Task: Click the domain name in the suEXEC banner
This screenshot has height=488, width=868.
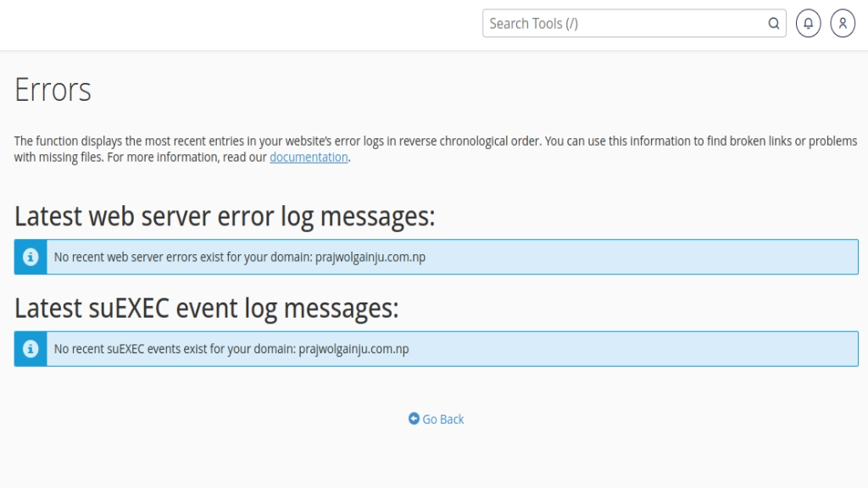Action: coord(354,348)
